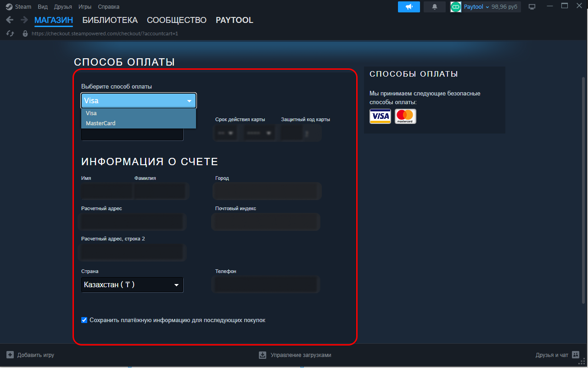Click the downloads manager icon
This screenshot has width=588, height=368.
[x=263, y=355]
